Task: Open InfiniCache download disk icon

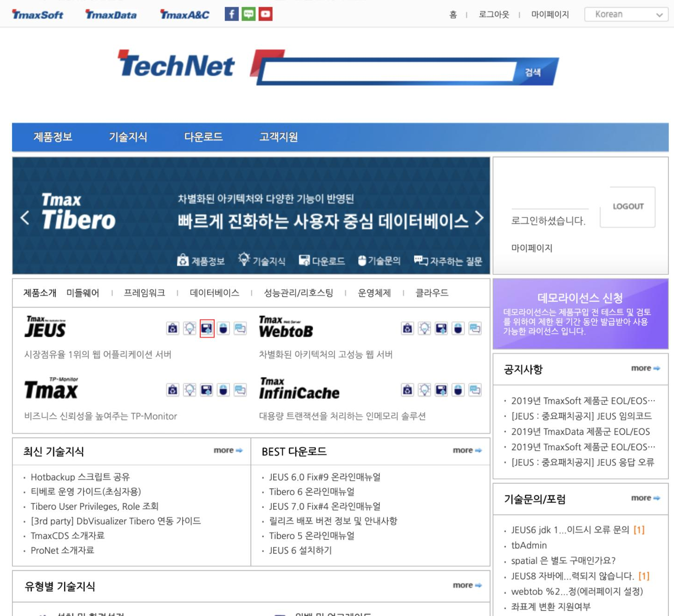Action: [x=441, y=389]
